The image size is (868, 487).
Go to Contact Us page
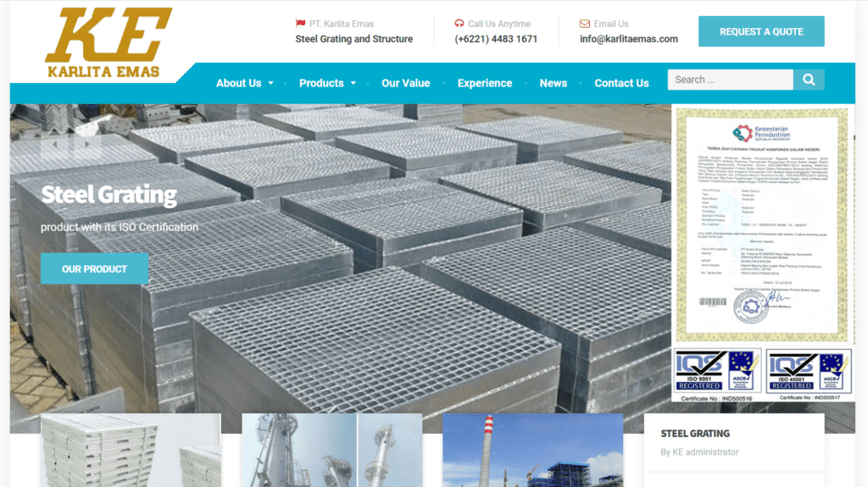(621, 83)
